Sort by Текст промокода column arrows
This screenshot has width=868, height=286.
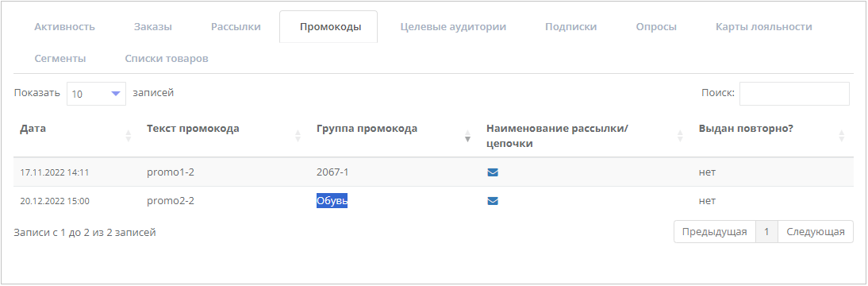[298, 135]
